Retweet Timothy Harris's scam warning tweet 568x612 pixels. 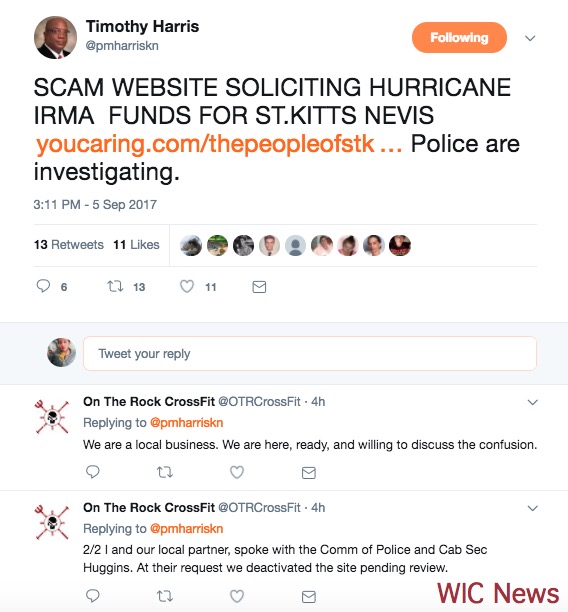pyautogui.click(x=115, y=286)
